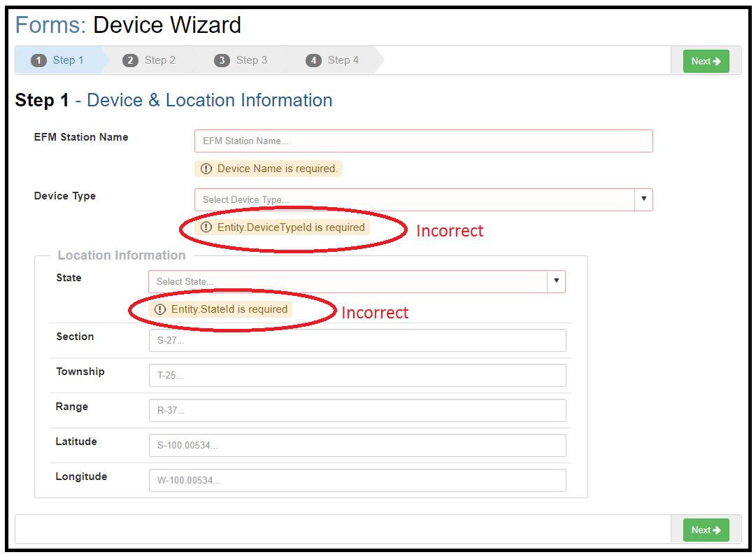Image resolution: width=756 pixels, height=557 pixels.
Task: Click the top Next button
Action: (706, 62)
